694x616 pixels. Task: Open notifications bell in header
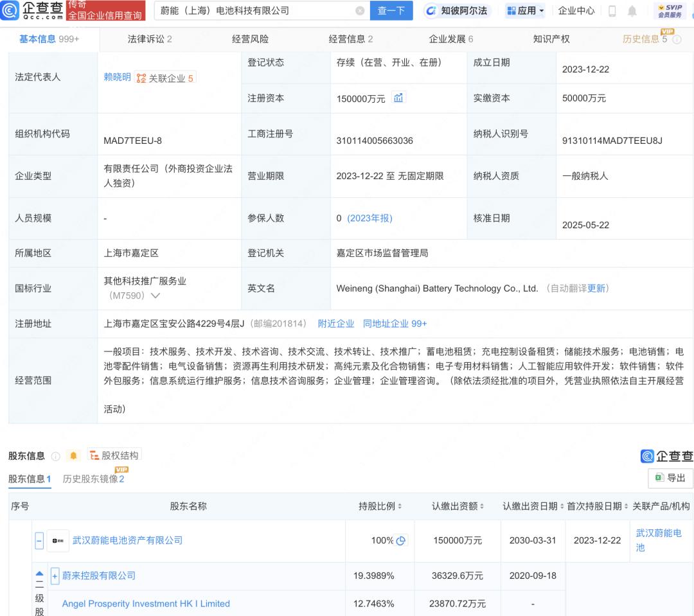point(632,11)
